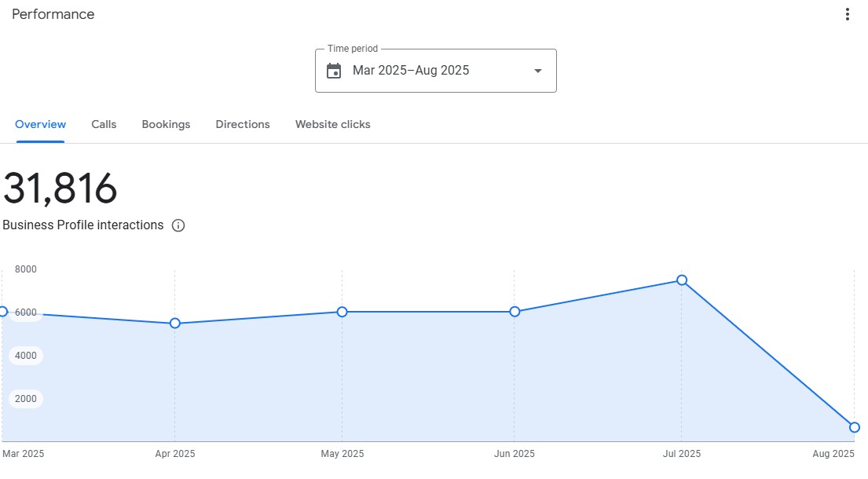
Task: Click the May 2025 x-axis label
Action: click(x=342, y=454)
